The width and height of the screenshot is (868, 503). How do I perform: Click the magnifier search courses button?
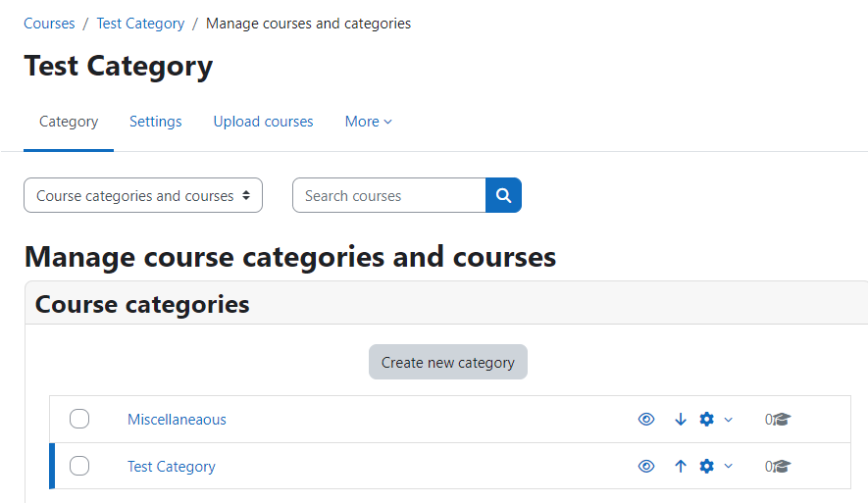(x=503, y=195)
